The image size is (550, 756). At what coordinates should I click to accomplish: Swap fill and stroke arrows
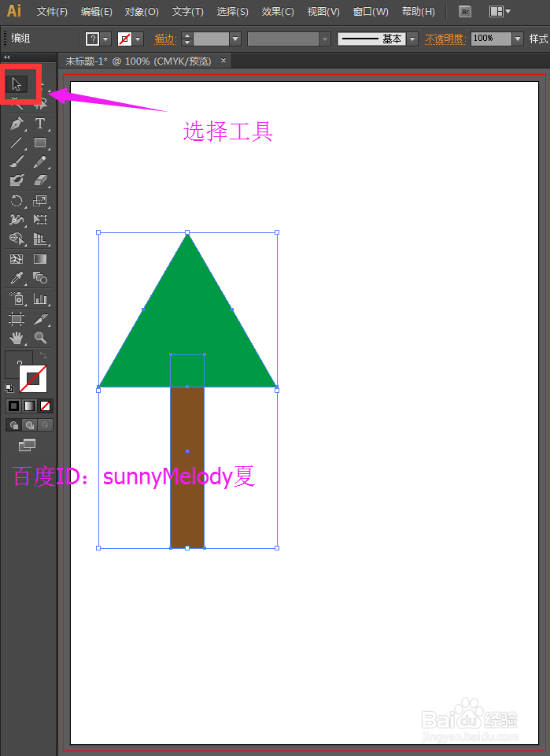tap(42, 355)
